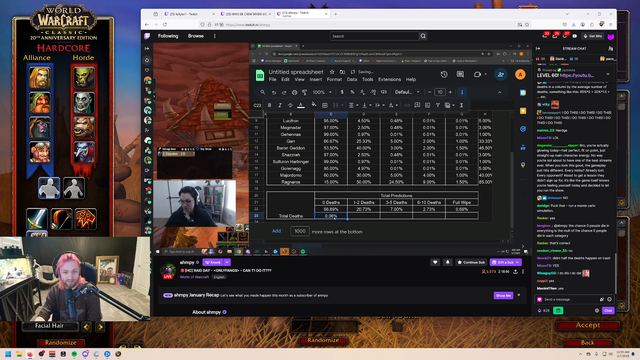Click the Twitch search magnifier button

(x=423, y=36)
